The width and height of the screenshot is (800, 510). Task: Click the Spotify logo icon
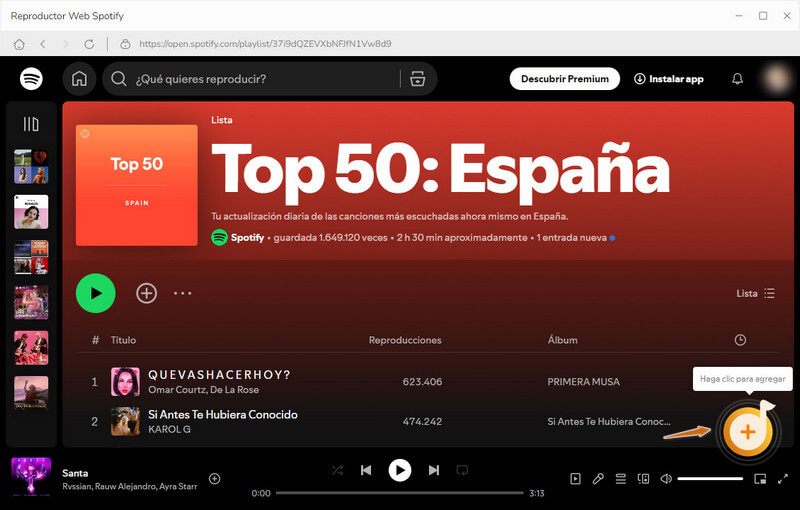31,79
